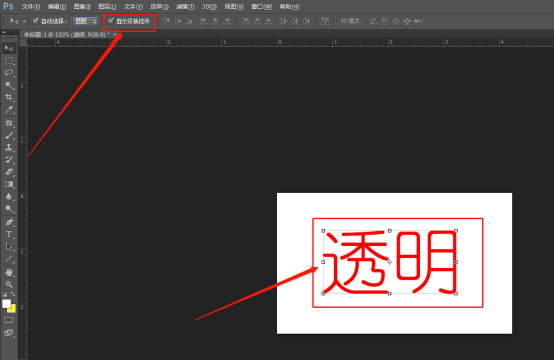
Task: Select the Hand tool
Action: click(x=9, y=272)
